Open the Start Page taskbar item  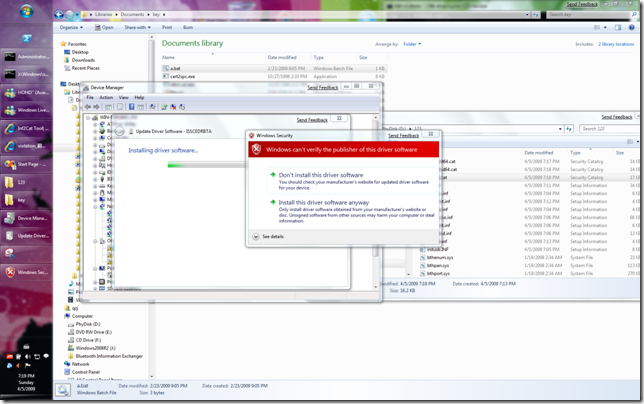click(x=26, y=164)
